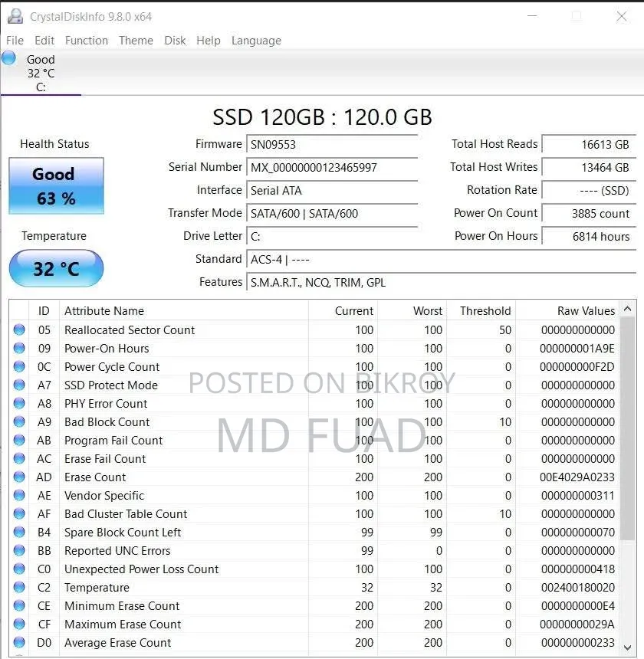
Task: Click the Current column header
Action: 343,311
